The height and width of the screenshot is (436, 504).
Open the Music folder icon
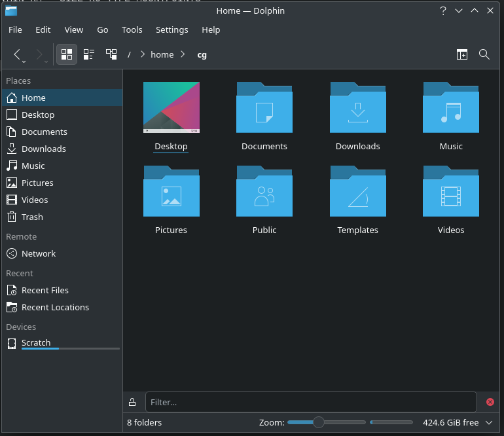pos(450,108)
